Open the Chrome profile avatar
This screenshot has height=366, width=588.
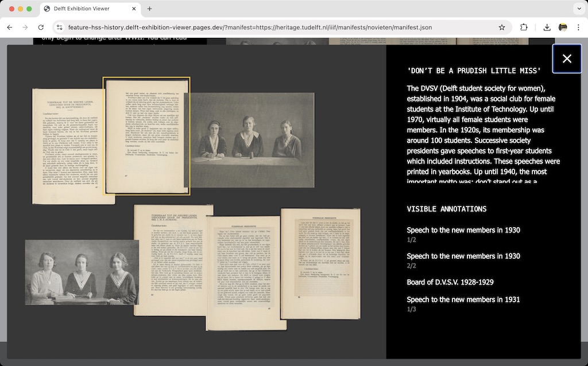point(563,28)
